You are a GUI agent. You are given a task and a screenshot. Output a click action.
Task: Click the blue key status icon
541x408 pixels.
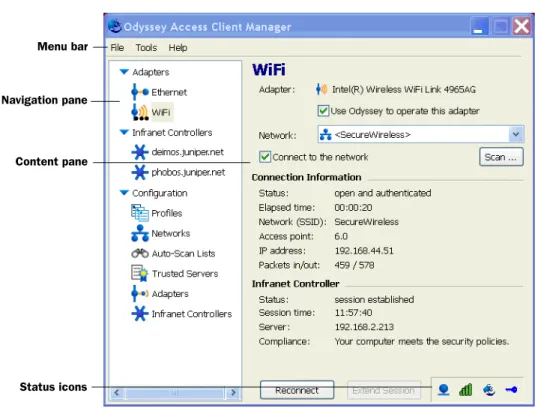click(511, 390)
